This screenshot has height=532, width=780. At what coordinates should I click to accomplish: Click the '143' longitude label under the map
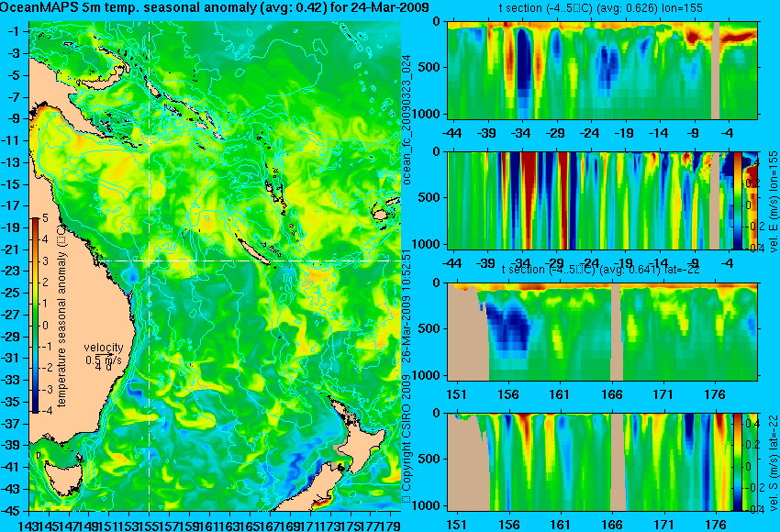tap(28, 525)
